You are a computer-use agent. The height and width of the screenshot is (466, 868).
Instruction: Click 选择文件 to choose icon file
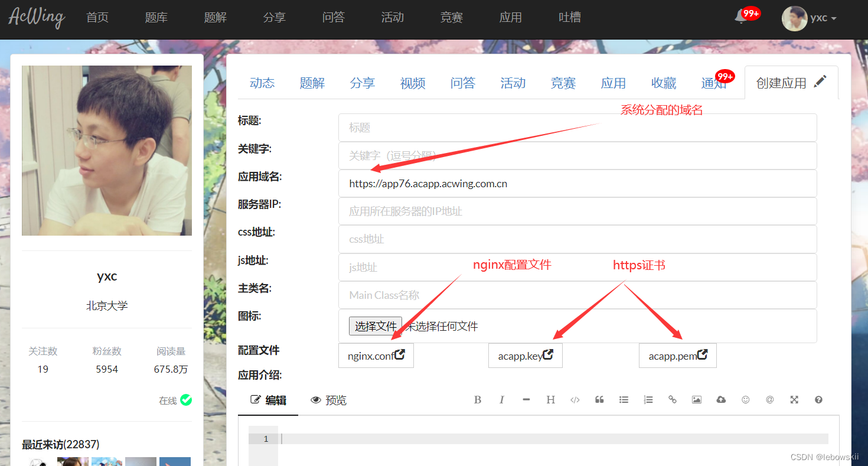[x=376, y=326]
